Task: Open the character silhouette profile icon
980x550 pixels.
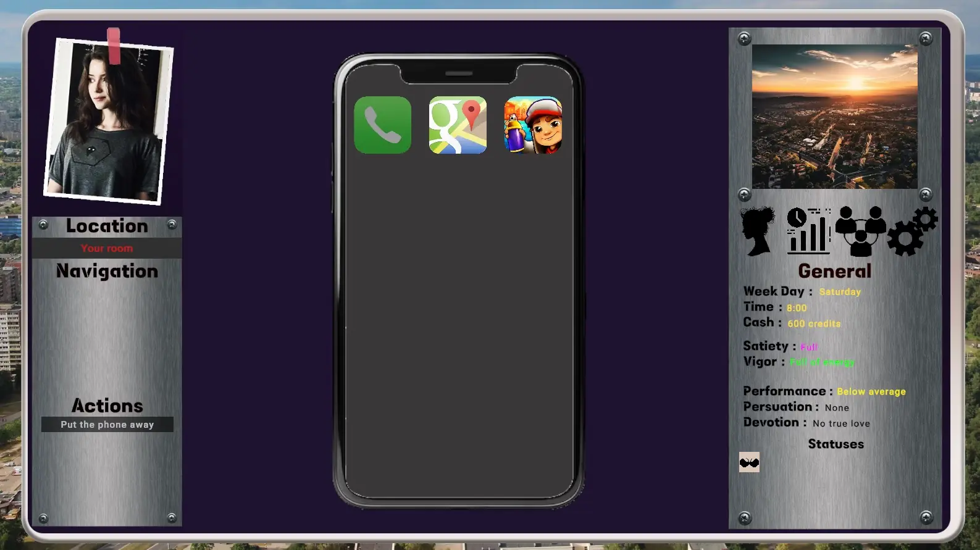Action: point(758,231)
